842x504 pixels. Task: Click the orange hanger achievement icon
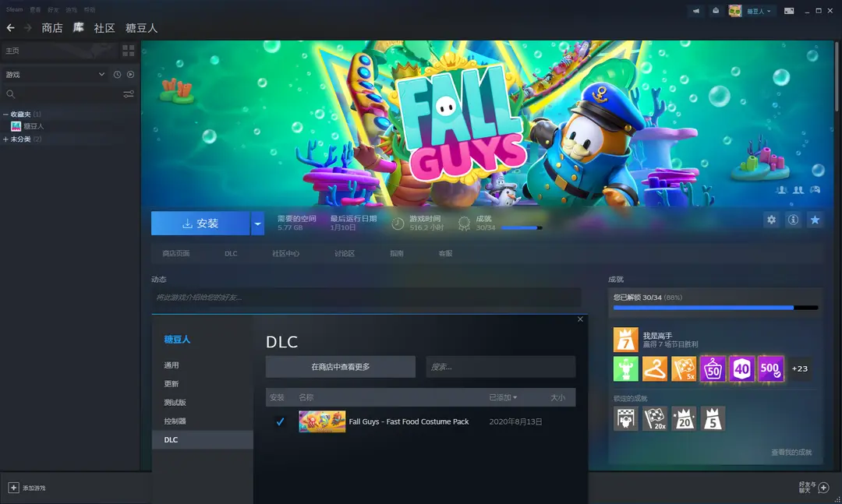coord(655,368)
